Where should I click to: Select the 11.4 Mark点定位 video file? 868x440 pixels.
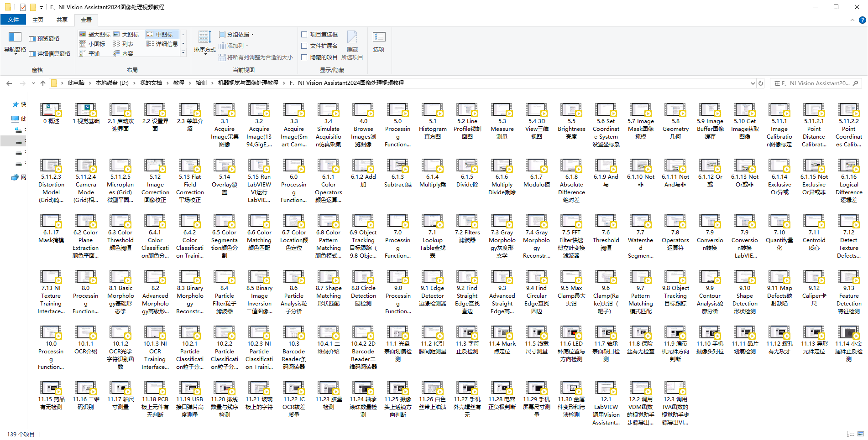[502, 340]
